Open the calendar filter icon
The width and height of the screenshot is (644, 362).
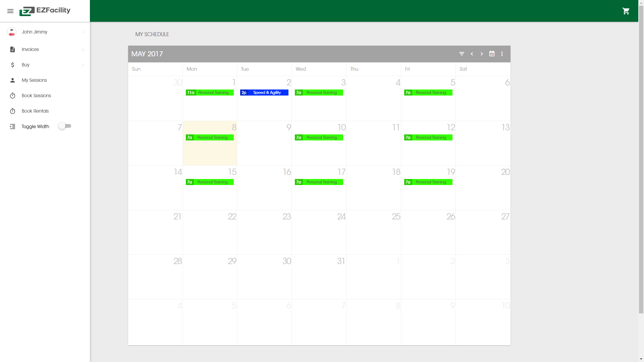[462, 54]
